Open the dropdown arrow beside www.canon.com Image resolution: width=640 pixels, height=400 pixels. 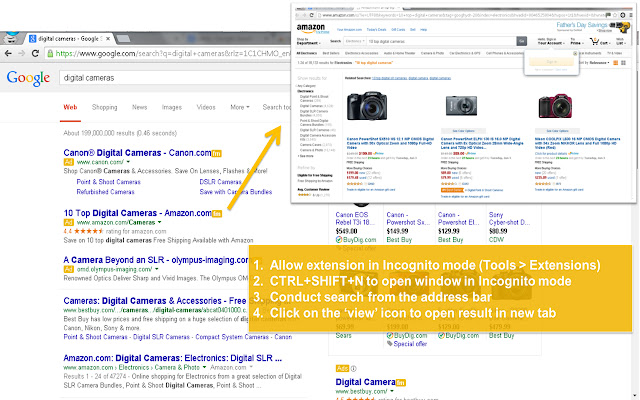point(128,162)
